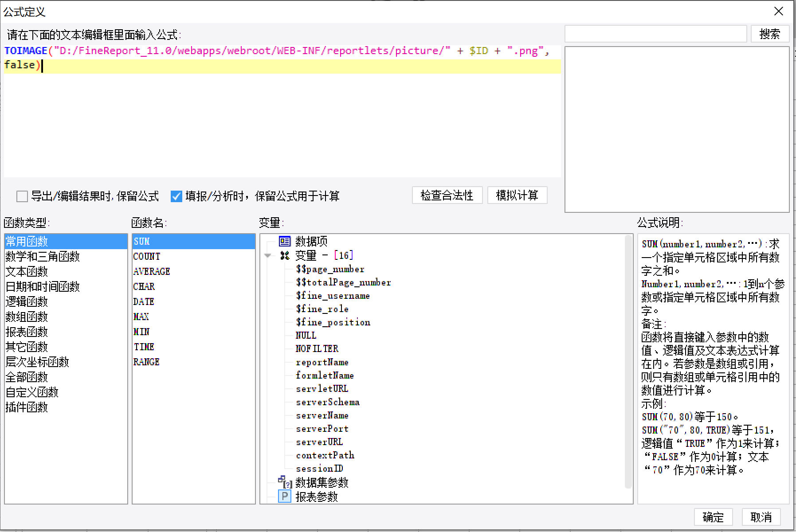The image size is (796, 532).
Task: Select 全部函数 function type
Action: point(66,377)
